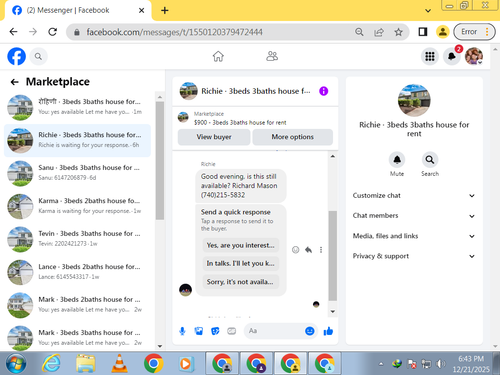Expand Privacy & support section
The image size is (500, 375).
coord(414,256)
